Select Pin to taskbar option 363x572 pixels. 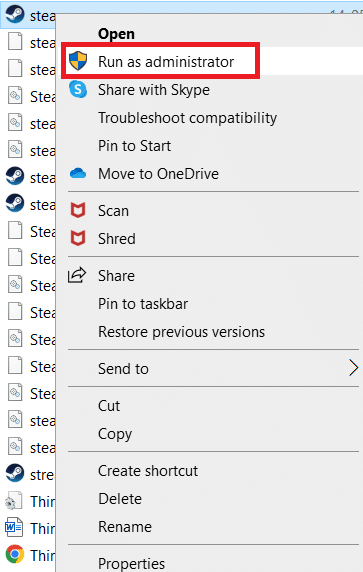pos(143,304)
